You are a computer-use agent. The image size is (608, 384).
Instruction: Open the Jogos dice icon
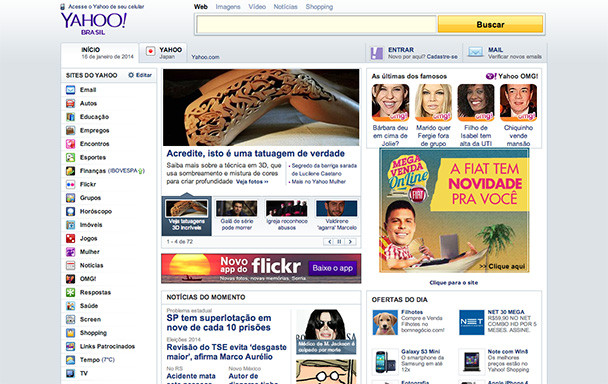[70, 239]
